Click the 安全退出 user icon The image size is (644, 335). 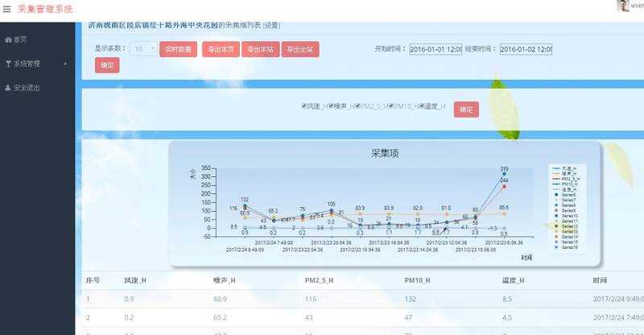(8, 88)
